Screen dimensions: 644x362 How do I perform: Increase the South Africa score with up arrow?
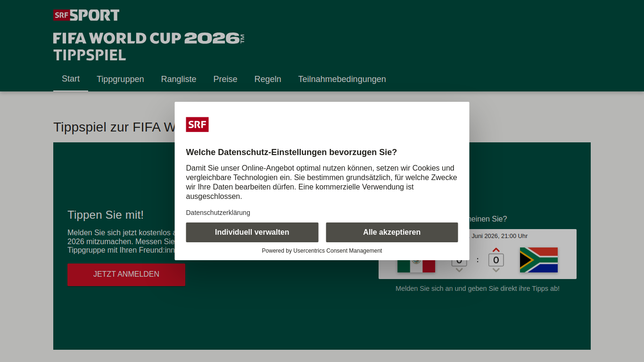tap(496, 250)
